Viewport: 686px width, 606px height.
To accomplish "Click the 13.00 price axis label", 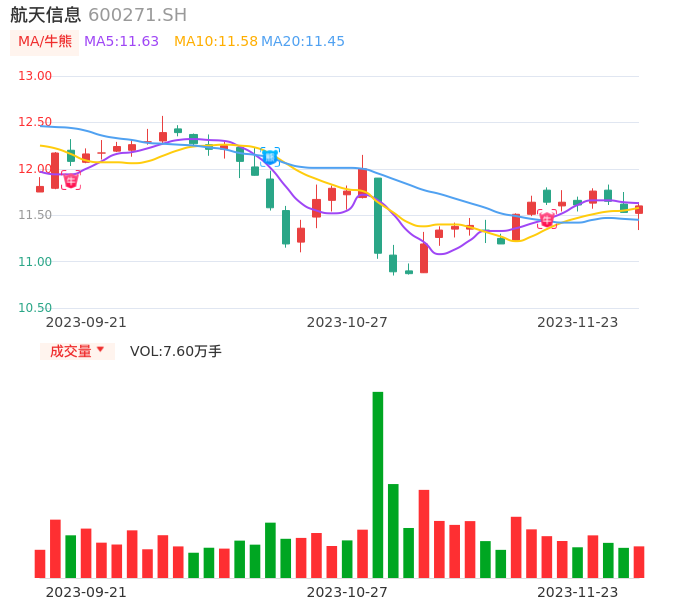I will 35,76.
